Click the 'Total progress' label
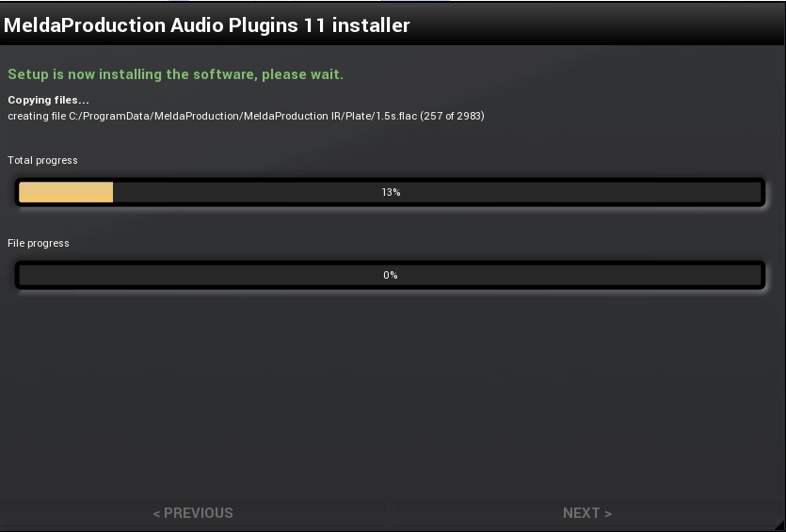Image resolution: width=786 pixels, height=532 pixels. [42, 161]
